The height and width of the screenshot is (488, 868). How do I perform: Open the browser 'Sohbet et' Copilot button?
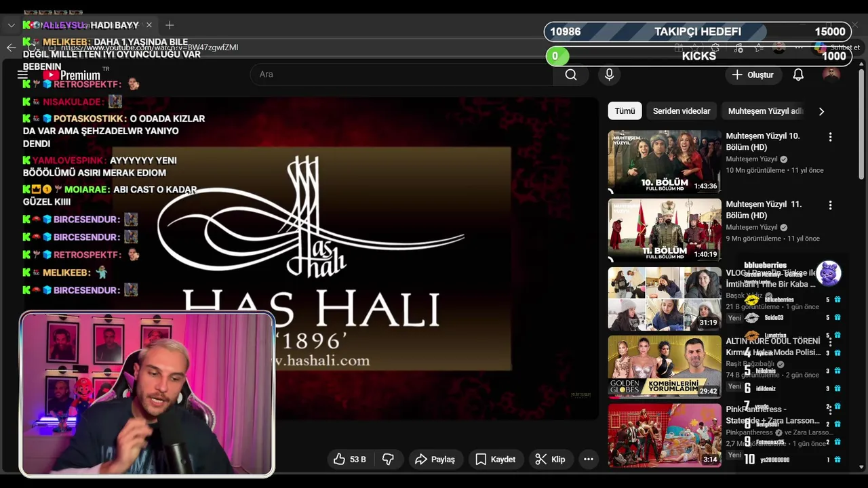(x=837, y=47)
